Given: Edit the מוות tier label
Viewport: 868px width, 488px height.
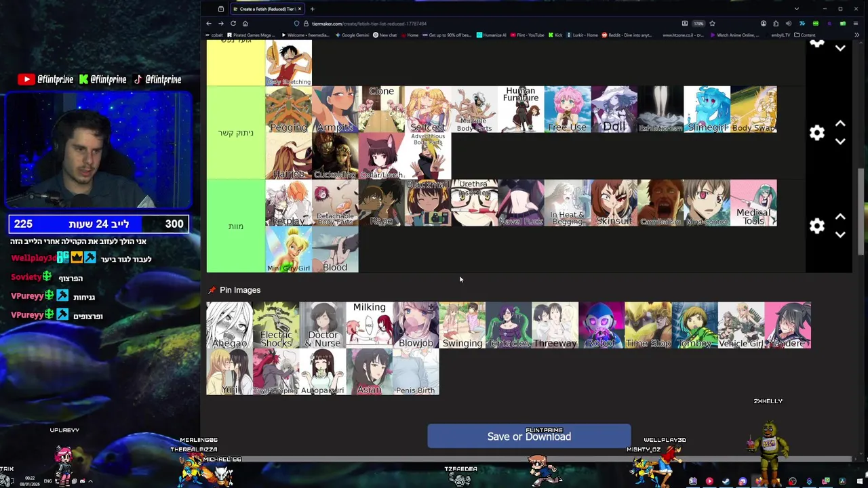Looking at the screenshot, I should coord(235,226).
